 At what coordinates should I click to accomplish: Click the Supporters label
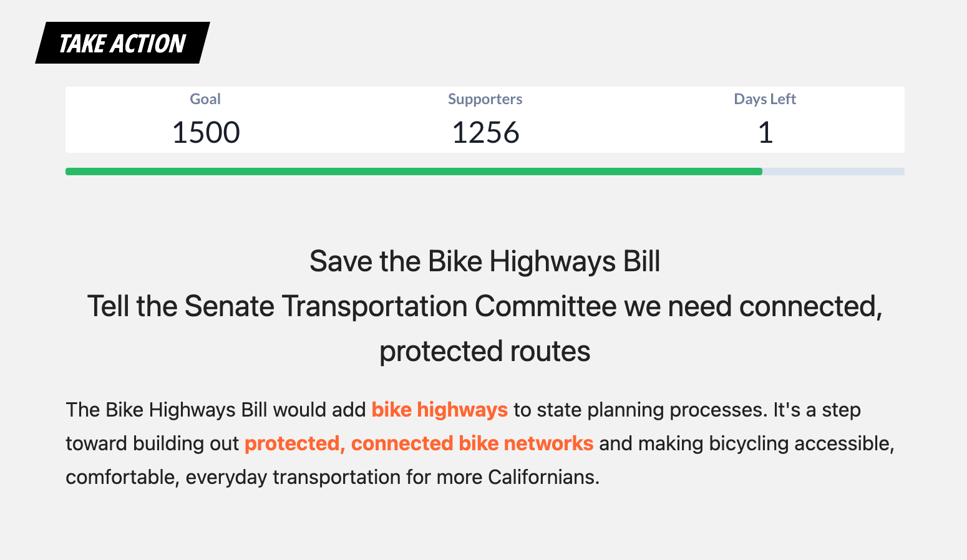click(485, 99)
